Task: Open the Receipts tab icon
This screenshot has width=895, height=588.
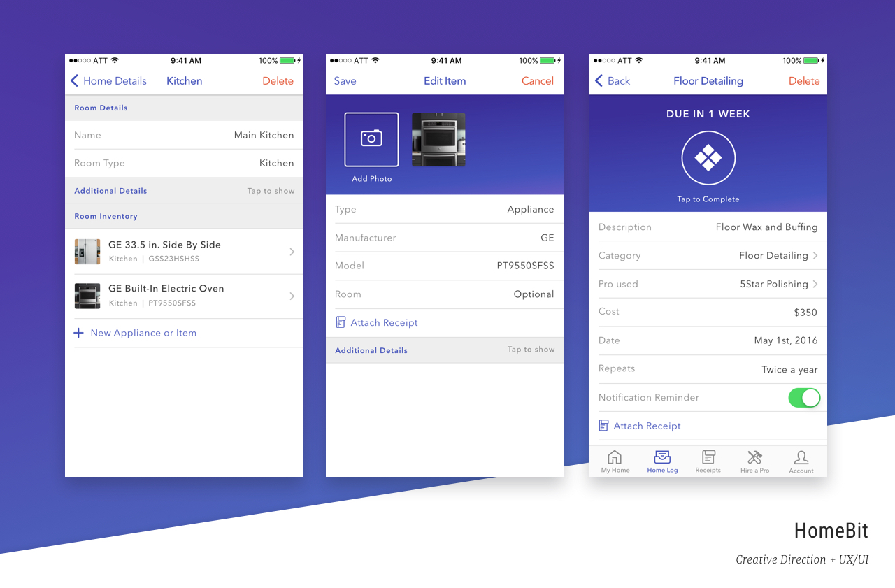Action: [708, 458]
